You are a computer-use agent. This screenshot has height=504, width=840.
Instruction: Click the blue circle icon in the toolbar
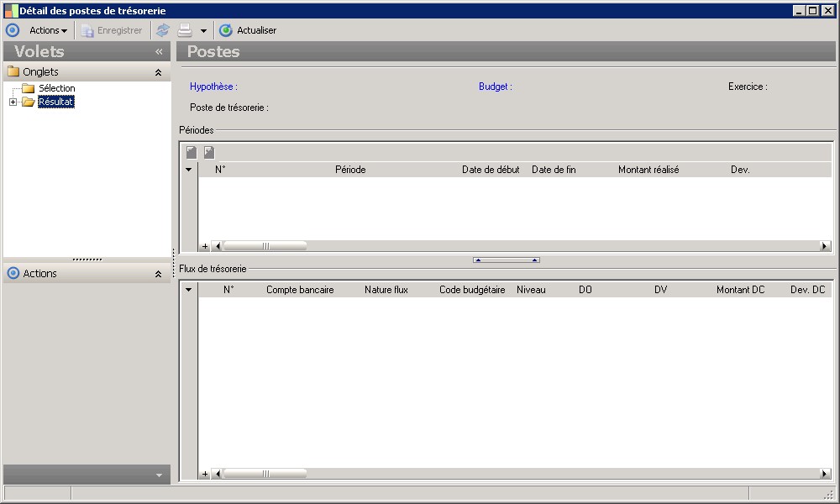(x=13, y=30)
